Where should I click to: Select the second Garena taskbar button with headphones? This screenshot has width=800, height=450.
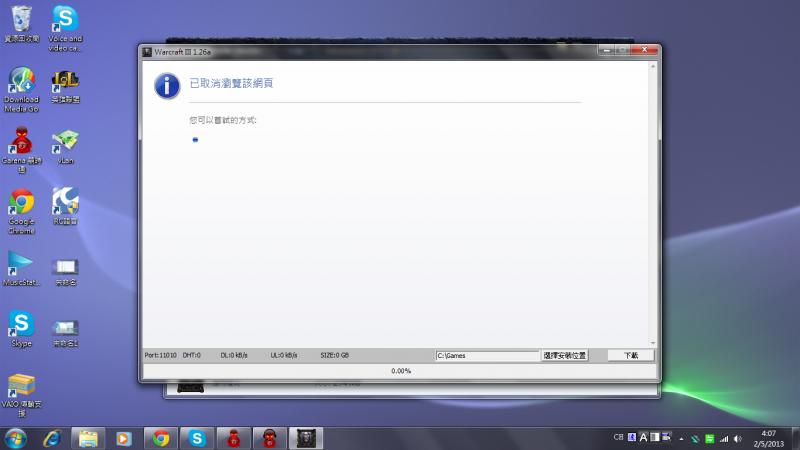(269, 438)
